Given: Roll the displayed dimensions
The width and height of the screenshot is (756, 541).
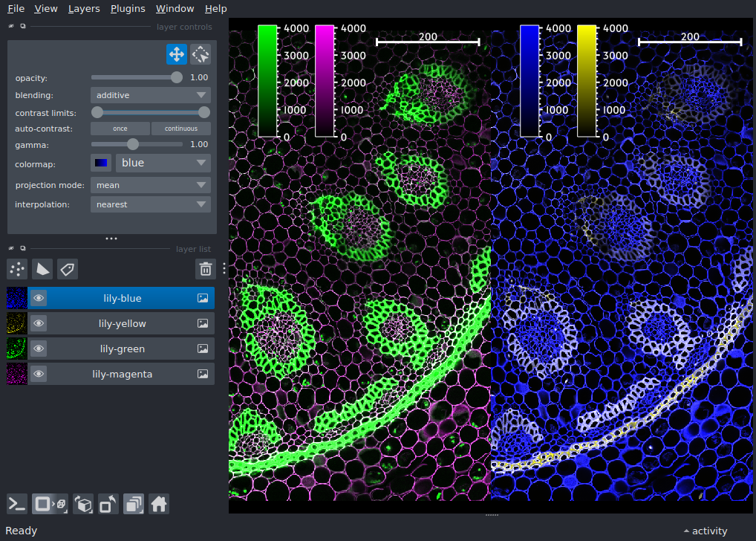Looking at the screenshot, I should (83, 504).
